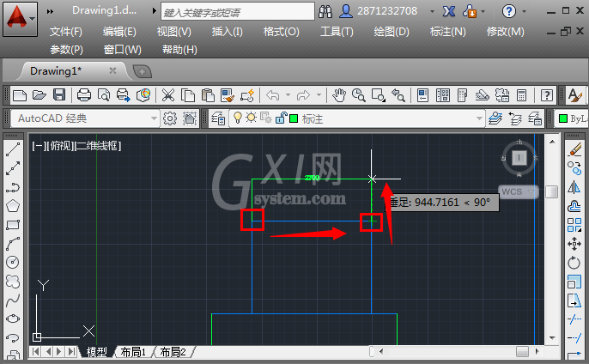Click the ViewCube top face

(519, 158)
